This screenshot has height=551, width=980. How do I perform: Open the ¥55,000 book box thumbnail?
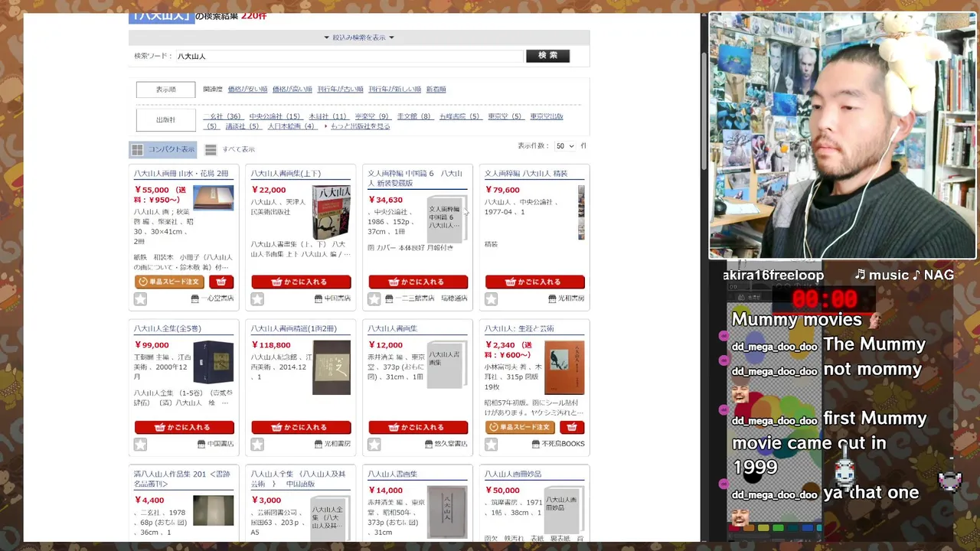click(213, 197)
